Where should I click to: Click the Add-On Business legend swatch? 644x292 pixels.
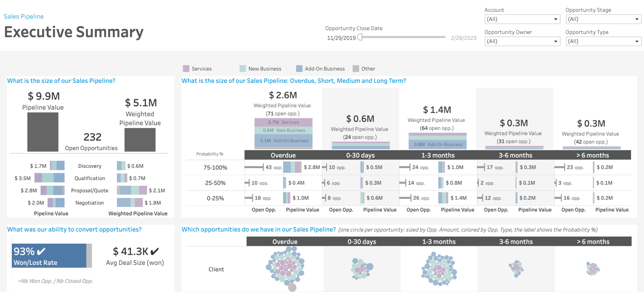click(x=299, y=69)
